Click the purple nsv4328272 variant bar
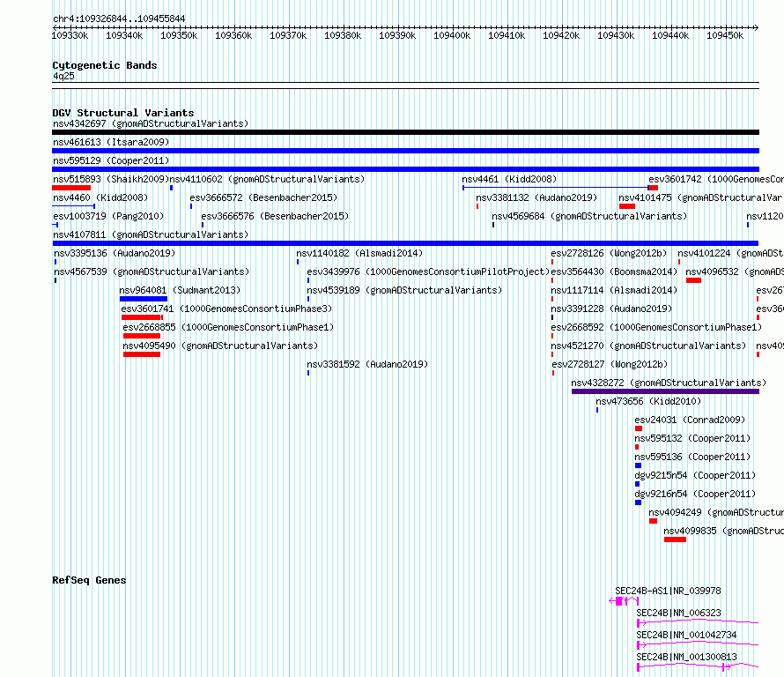Screen dimensions: 784x677 coord(665,391)
